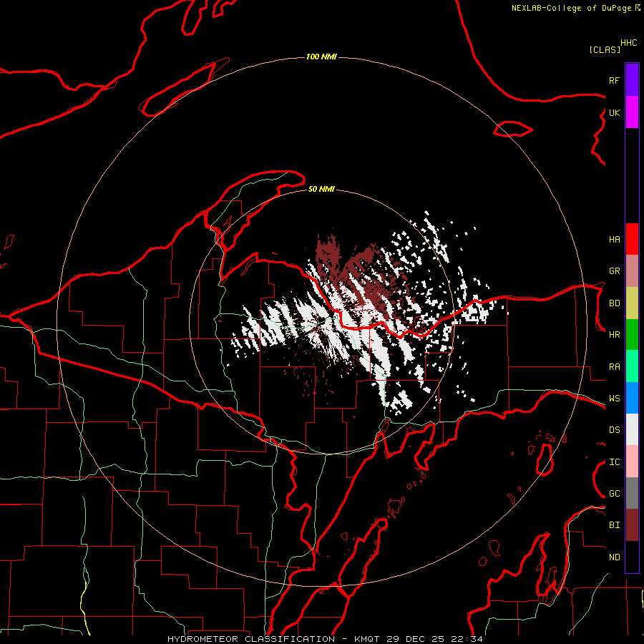Click the 100 NMI range ring label
Screen dimensions: 644x644
coord(321,57)
